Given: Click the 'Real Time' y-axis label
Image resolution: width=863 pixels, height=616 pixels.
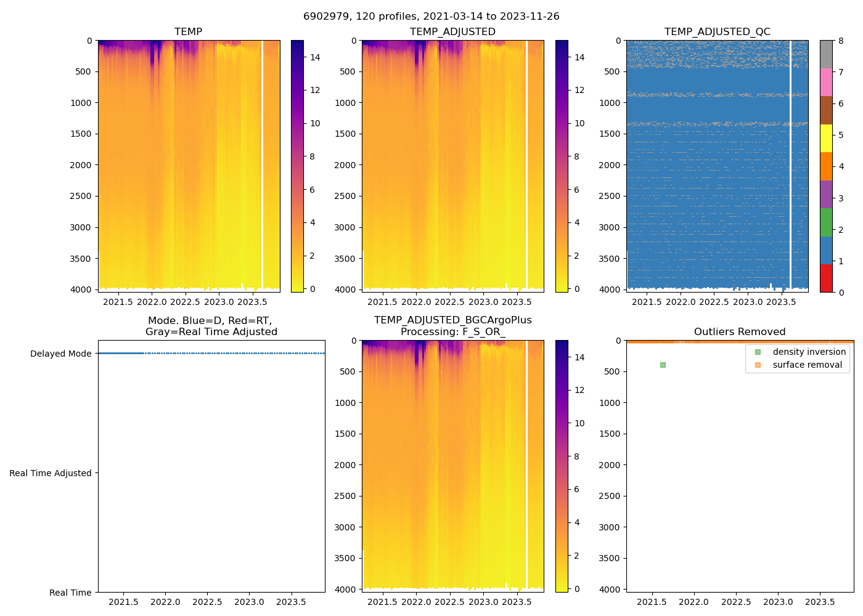Looking at the screenshot, I should coord(70,593).
